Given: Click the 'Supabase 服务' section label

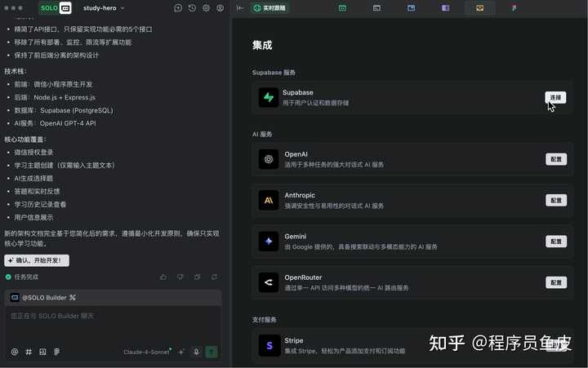Looking at the screenshot, I should click(274, 73).
